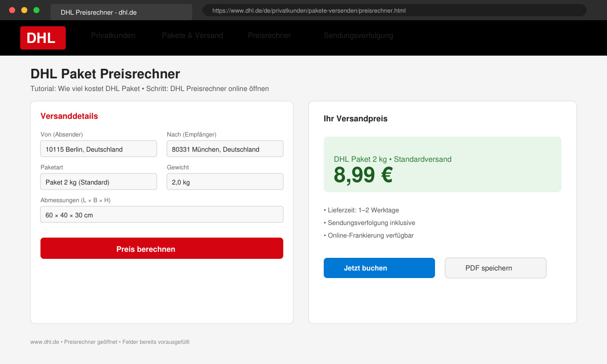Click the 8,99 € price text

tap(363, 175)
